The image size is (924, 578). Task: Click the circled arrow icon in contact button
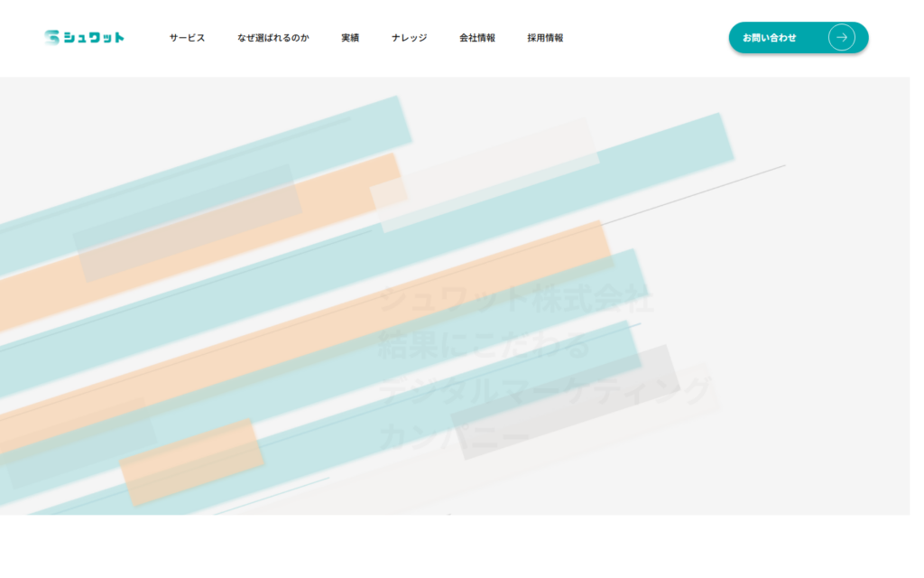841,38
